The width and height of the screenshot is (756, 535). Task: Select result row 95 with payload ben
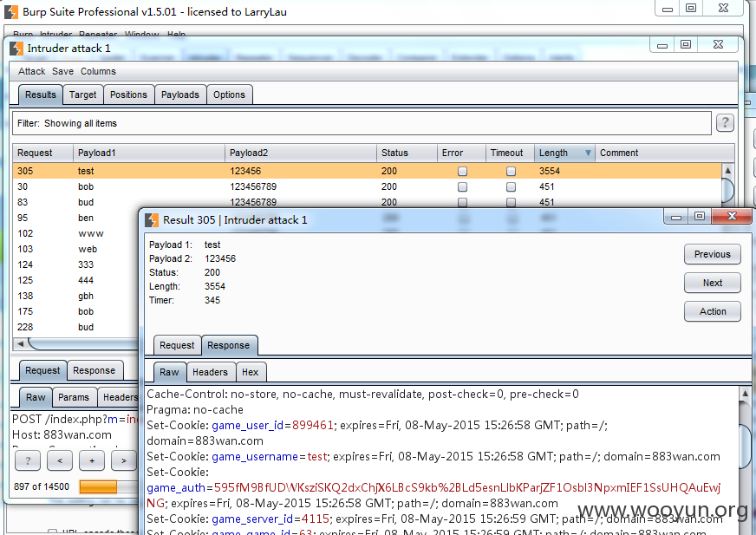pos(75,218)
